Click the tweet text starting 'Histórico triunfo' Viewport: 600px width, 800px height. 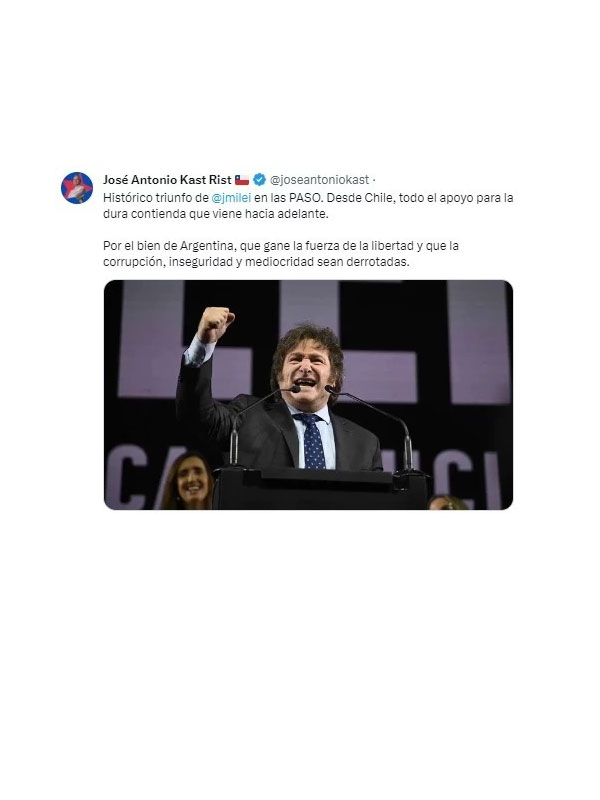tap(308, 206)
